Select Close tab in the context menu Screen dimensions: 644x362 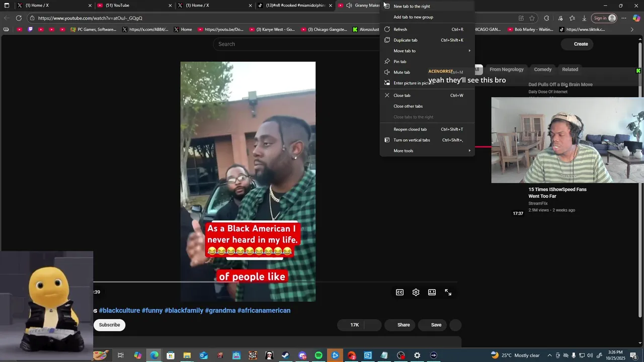point(427,96)
